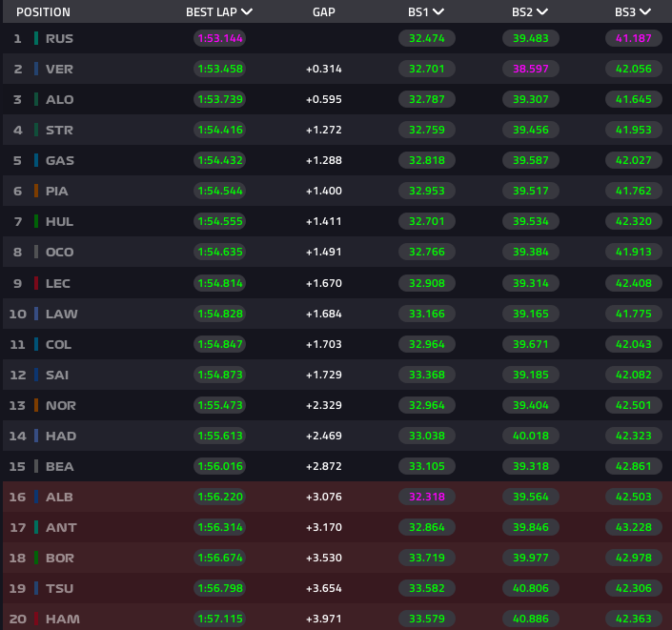
Task: Open the BS2 column dropdown chevron
Action: coord(542,12)
